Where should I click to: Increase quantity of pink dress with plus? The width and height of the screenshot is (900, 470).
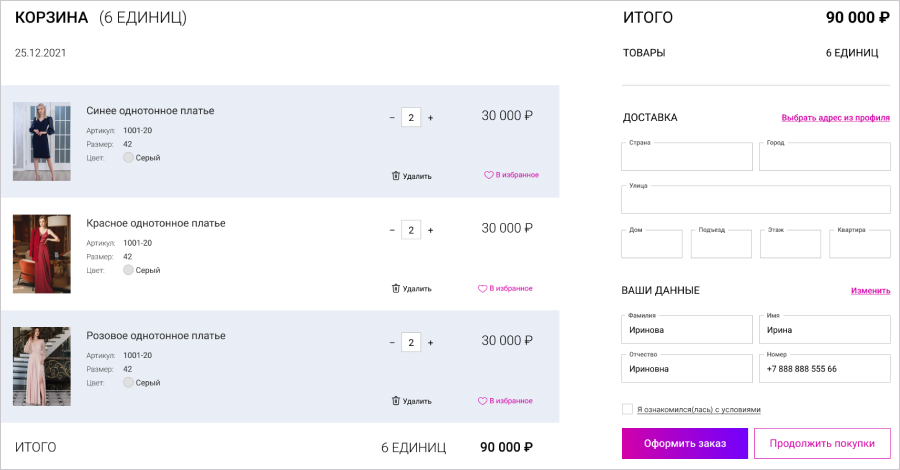coord(431,343)
